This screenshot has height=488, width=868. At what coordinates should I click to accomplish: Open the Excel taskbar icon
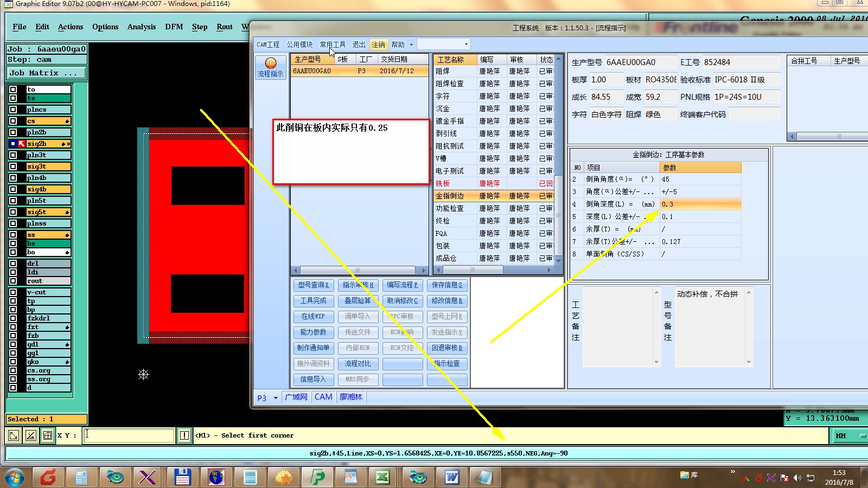(x=382, y=477)
